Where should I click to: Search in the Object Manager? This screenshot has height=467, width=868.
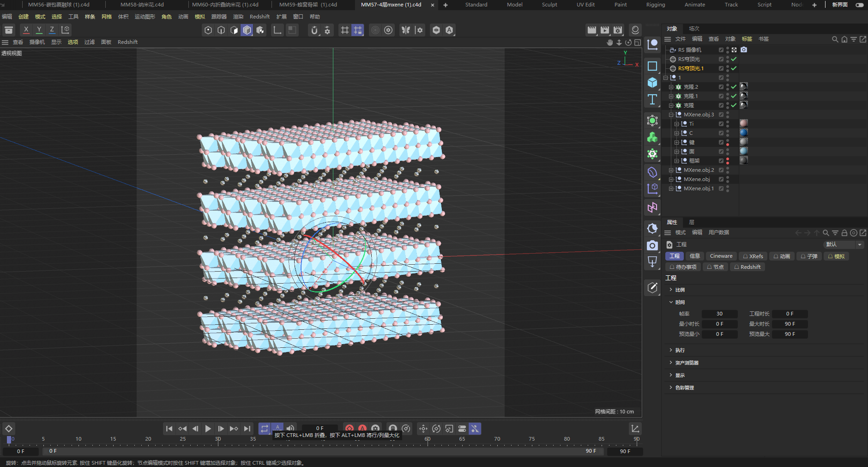(835, 39)
